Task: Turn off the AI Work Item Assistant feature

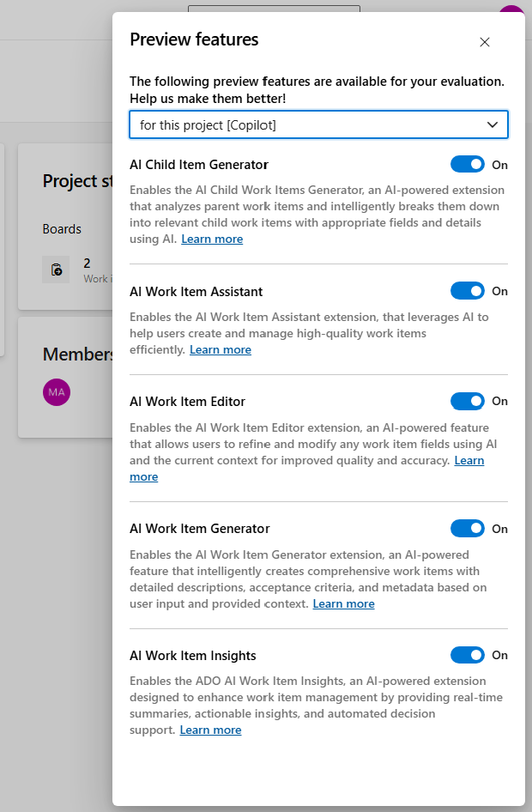Action: click(x=467, y=291)
